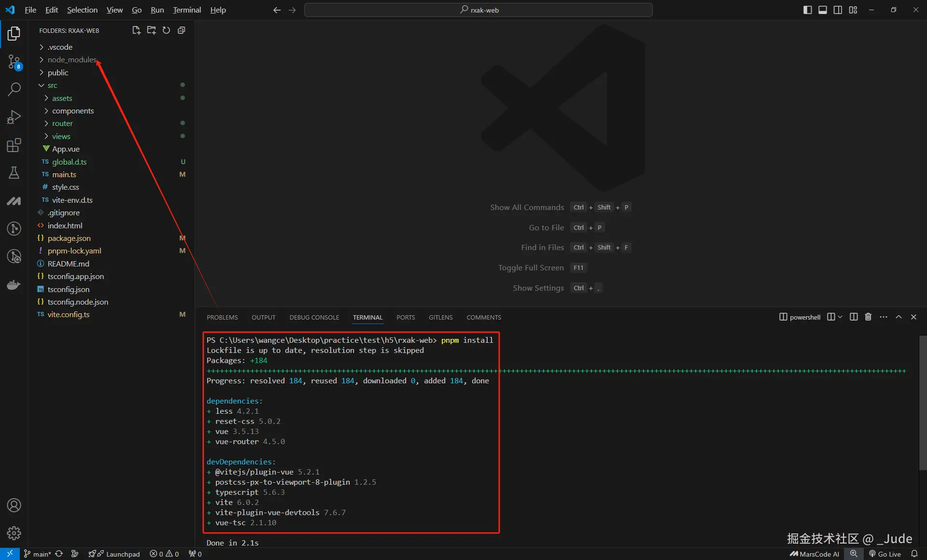Image resolution: width=927 pixels, height=560 pixels.
Task: Open Run and Debug view
Action: coord(14,117)
